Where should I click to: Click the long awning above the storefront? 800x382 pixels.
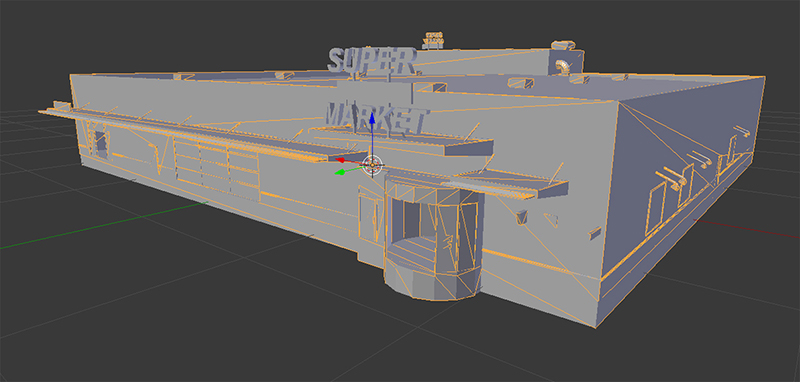204,135
